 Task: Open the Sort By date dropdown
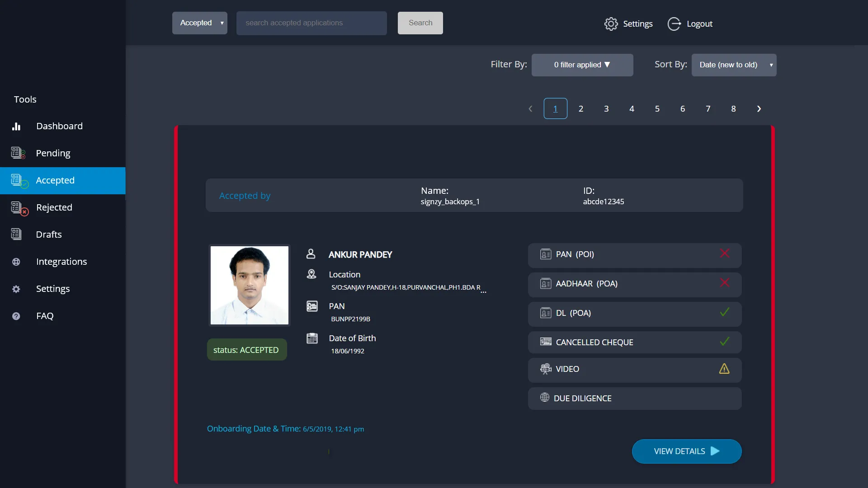(733, 65)
